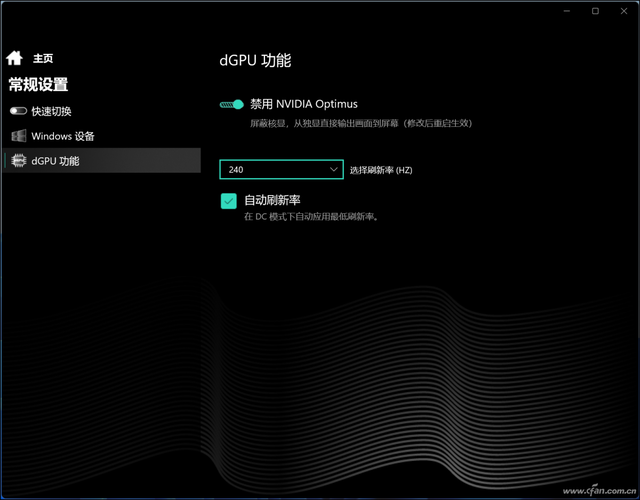
Task: Open the 240 refresh rate dropdown
Action: (281, 169)
